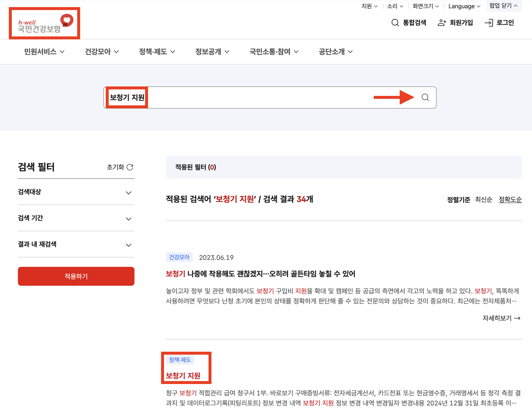Reset filters with the 초기화 refresh icon
The image size is (532, 410).
click(x=130, y=167)
